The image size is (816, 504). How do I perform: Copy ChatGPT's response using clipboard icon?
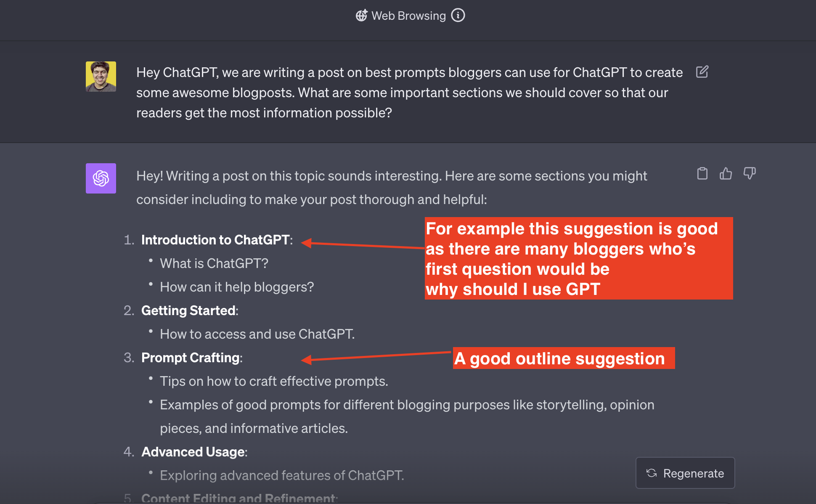pos(703,173)
